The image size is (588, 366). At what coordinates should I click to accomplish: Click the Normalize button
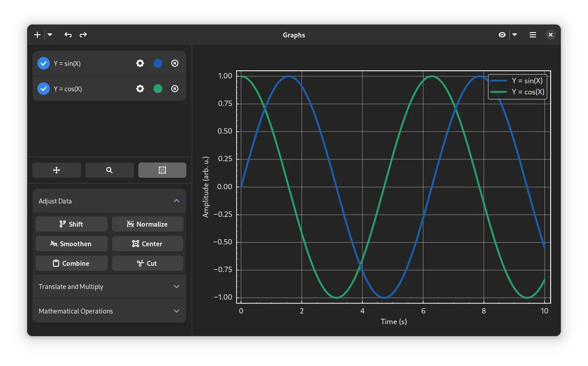click(148, 224)
